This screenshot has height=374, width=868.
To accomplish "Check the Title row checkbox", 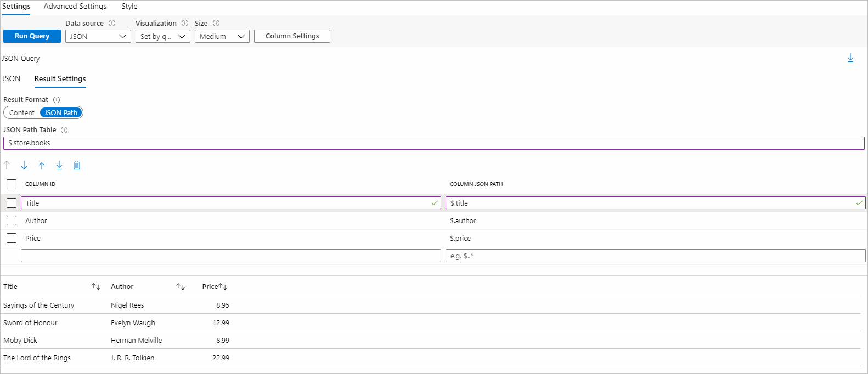I will point(12,203).
